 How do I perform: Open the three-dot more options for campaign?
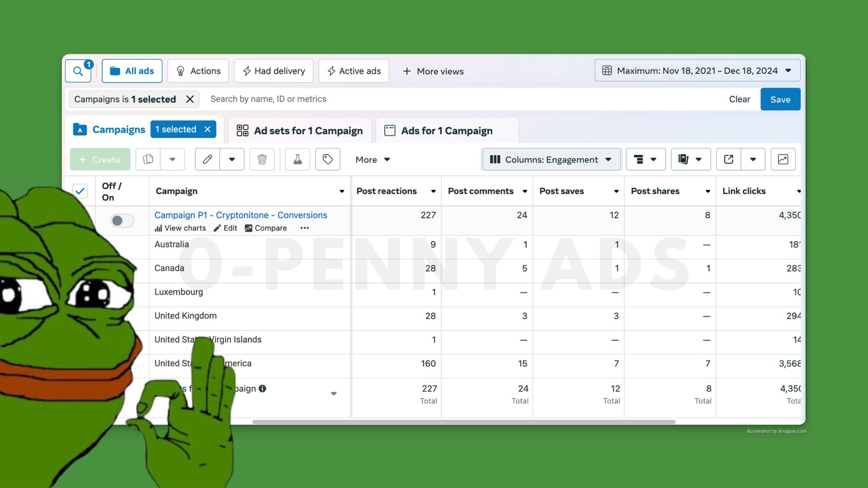pyautogui.click(x=305, y=228)
